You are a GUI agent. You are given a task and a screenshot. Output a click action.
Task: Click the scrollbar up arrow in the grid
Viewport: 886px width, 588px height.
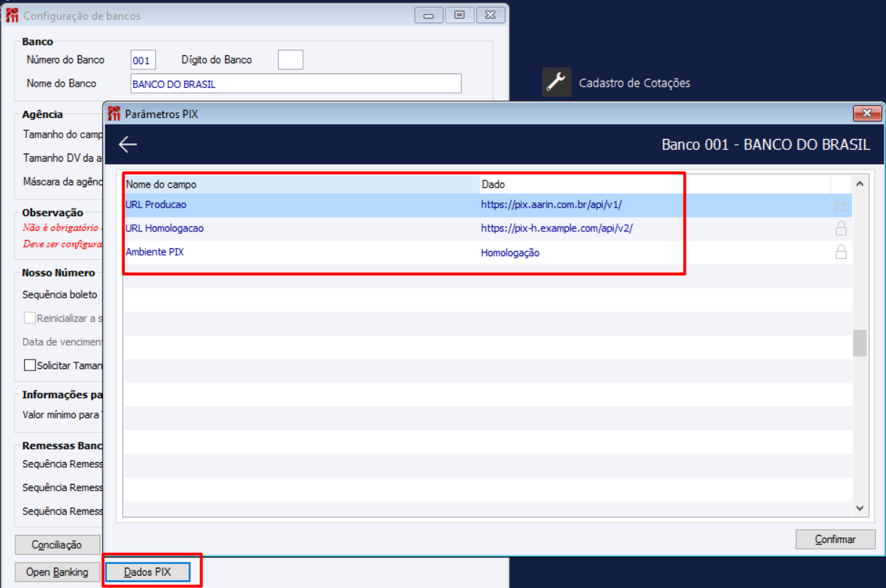point(860,184)
